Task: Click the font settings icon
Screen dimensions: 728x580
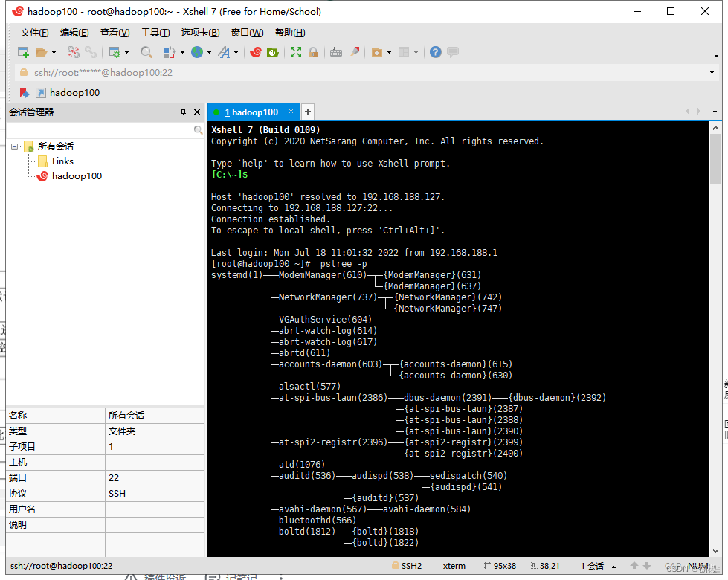Action: [x=225, y=52]
